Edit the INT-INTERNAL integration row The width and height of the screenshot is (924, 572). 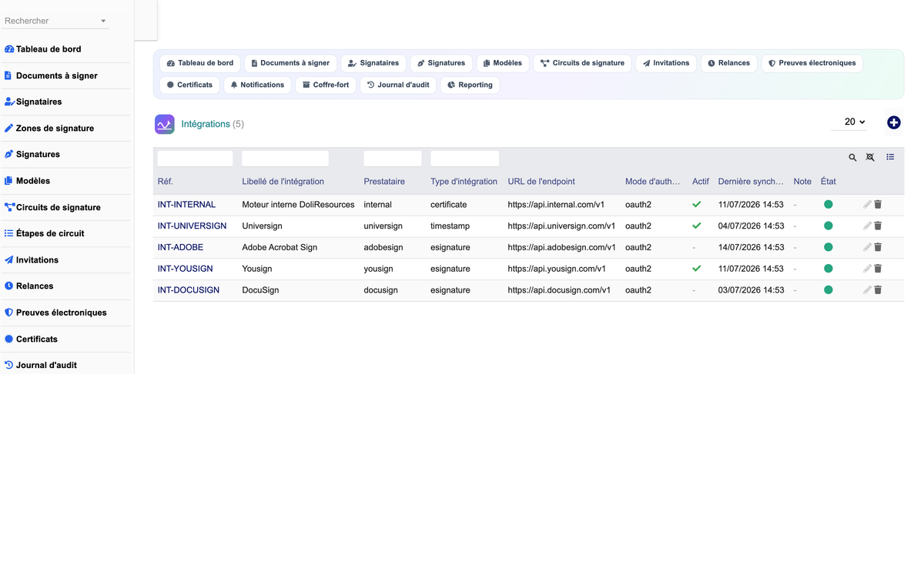867,205
